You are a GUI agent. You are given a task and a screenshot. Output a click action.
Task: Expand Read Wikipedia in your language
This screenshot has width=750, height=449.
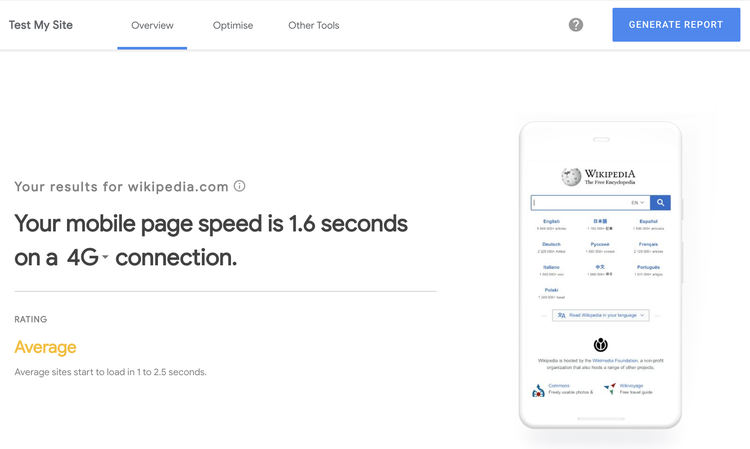(600, 315)
